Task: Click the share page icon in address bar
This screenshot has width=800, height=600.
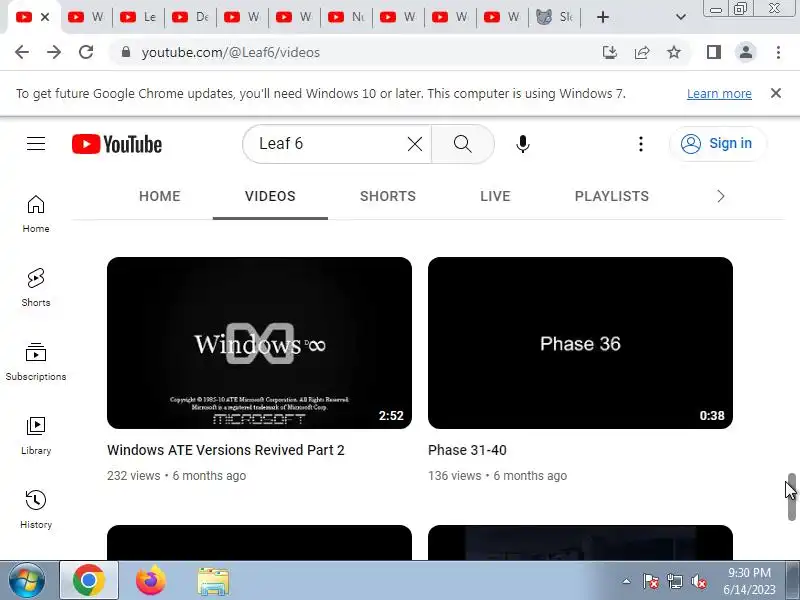Action: click(642, 52)
